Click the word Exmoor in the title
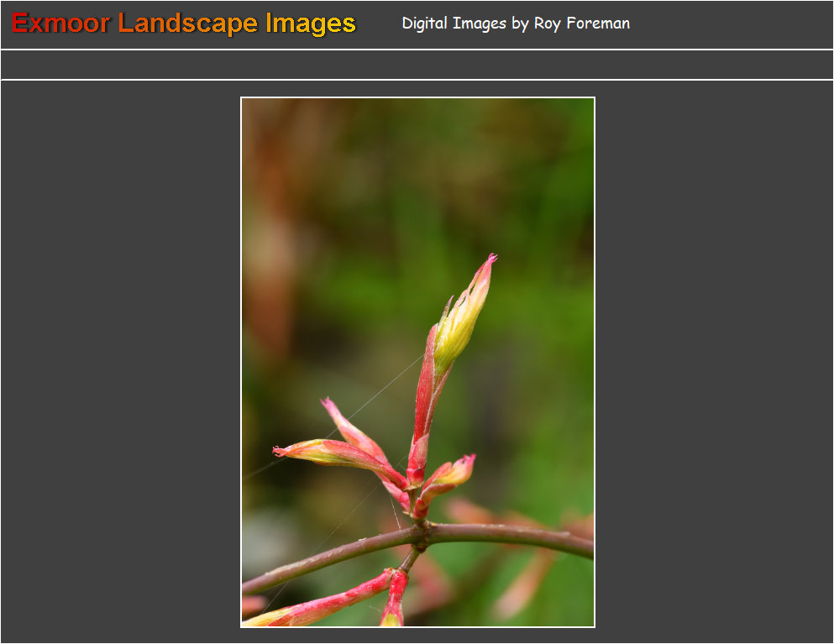This screenshot has width=834, height=644. point(59,24)
